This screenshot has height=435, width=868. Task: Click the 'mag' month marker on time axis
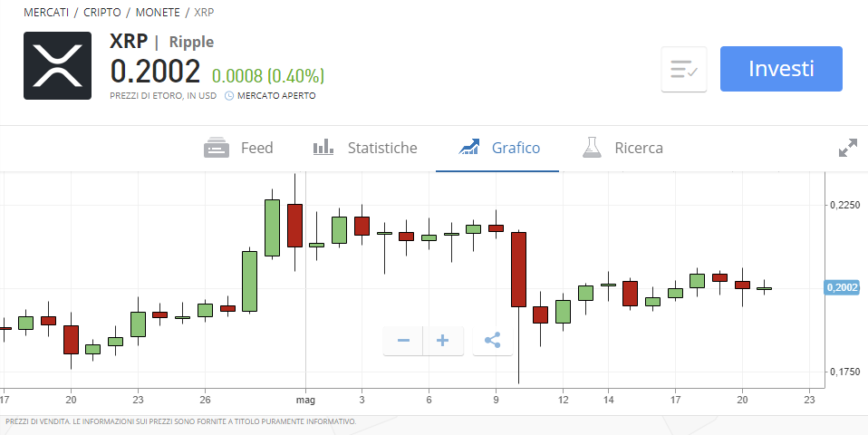305,400
